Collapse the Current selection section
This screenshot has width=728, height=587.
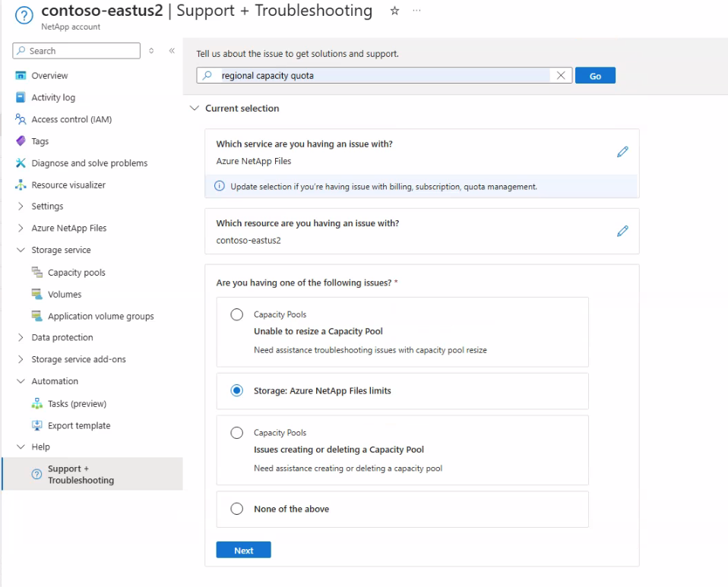point(195,108)
